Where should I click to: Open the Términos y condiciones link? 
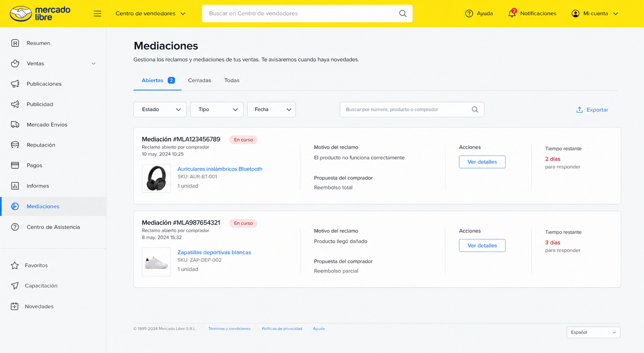click(229, 329)
